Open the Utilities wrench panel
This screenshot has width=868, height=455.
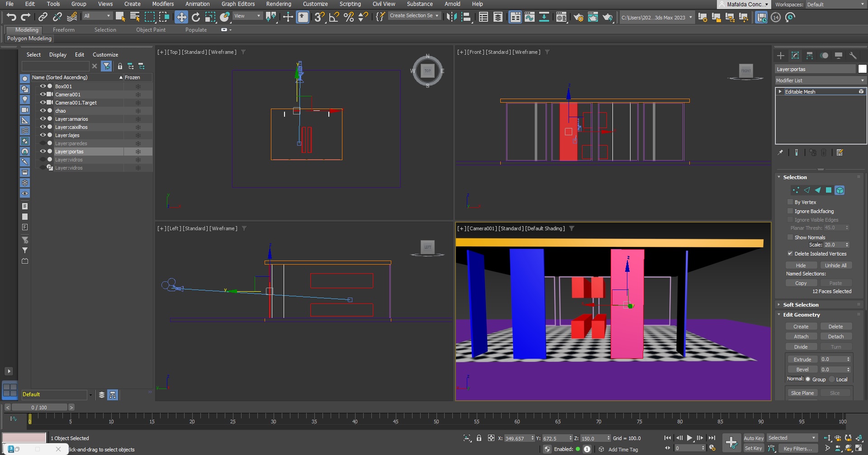pos(853,56)
